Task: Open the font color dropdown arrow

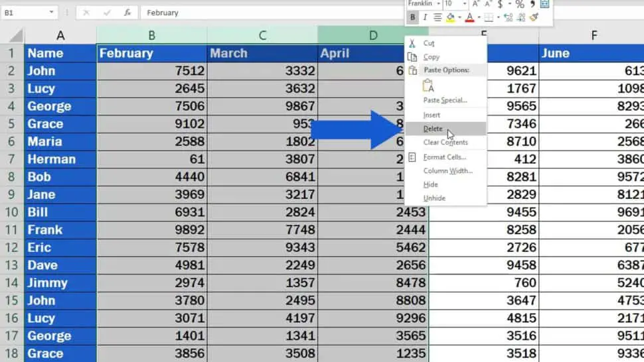Action: tap(478, 18)
